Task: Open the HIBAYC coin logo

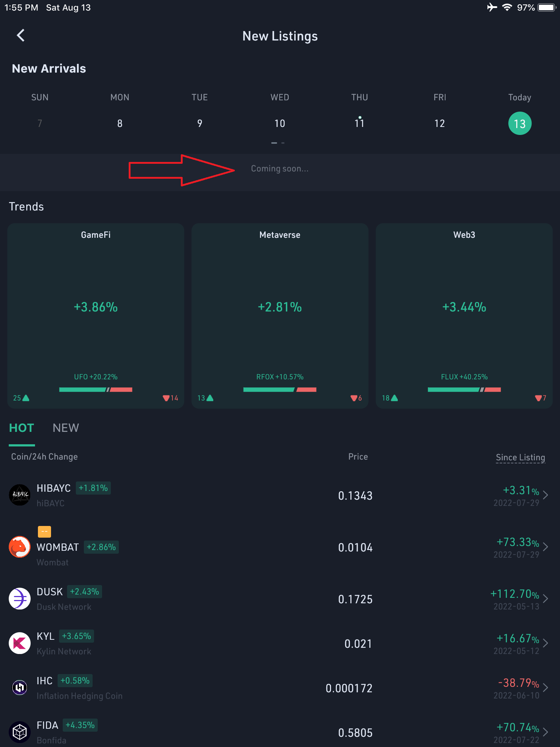Action: pyautogui.click(x=20, y=495)
